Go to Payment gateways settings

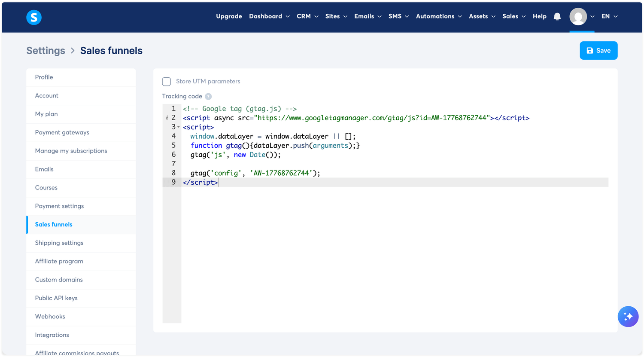click(62, 132)
